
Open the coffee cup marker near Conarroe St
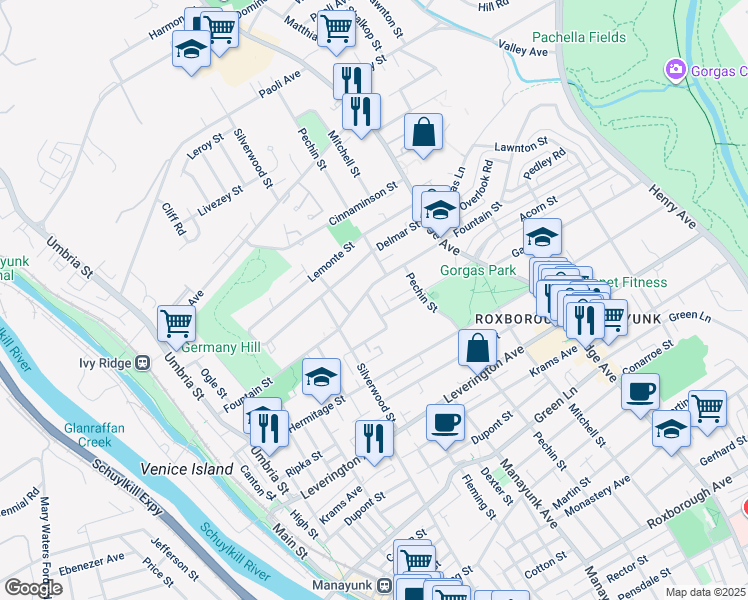coord(641,393)
